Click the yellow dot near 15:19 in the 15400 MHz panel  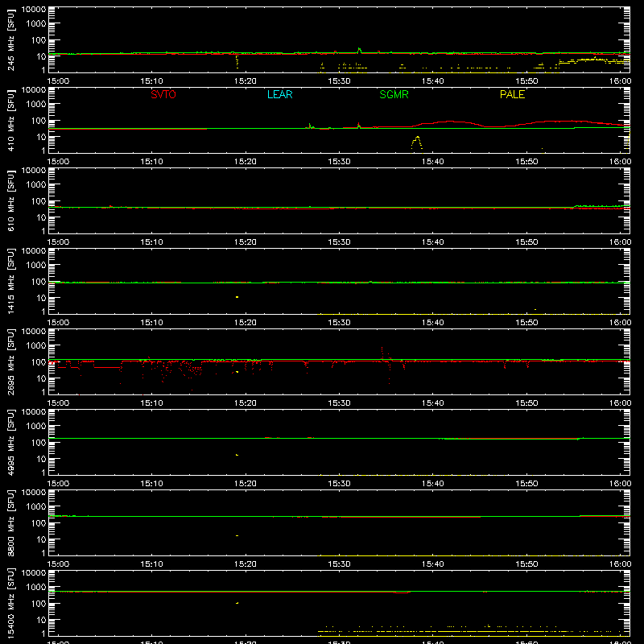tap(237, 603)
